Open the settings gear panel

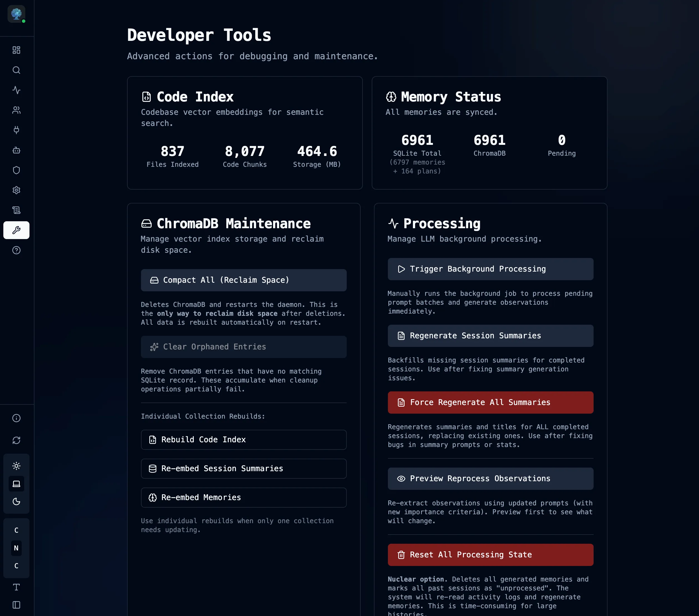click(x=16, y=190)
